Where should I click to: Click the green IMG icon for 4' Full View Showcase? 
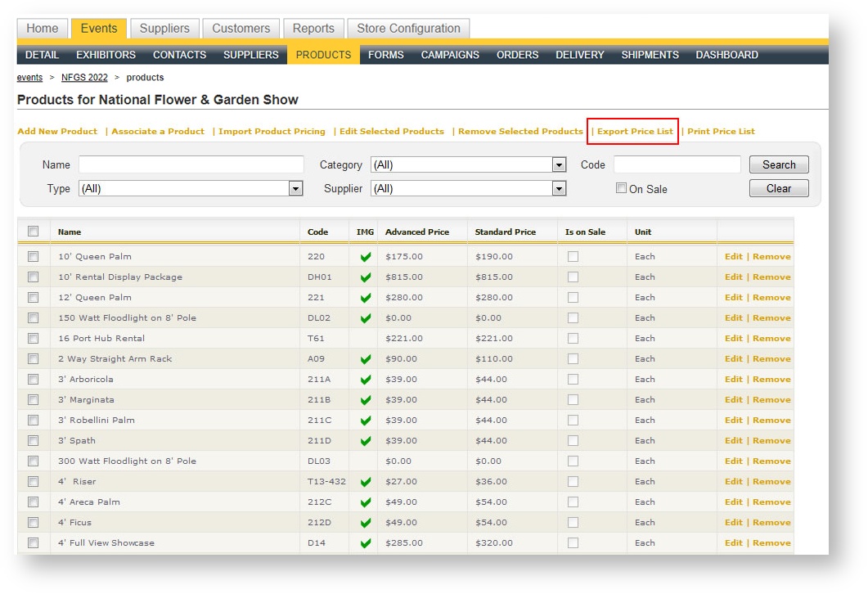(x=364, y=542)
